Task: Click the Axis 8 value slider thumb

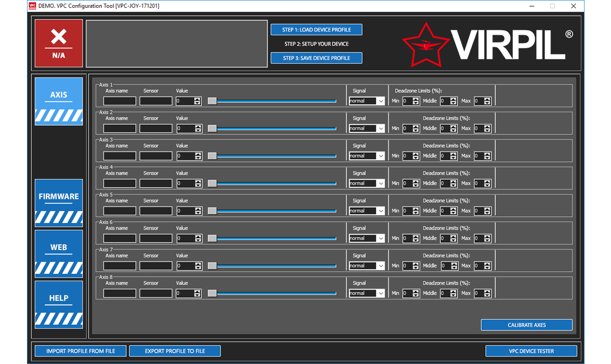Action: point(212,293)
